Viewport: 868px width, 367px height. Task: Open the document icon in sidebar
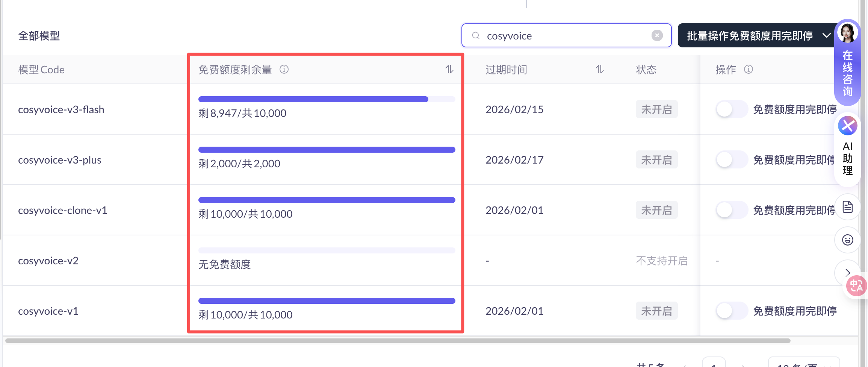pos(847,207)
